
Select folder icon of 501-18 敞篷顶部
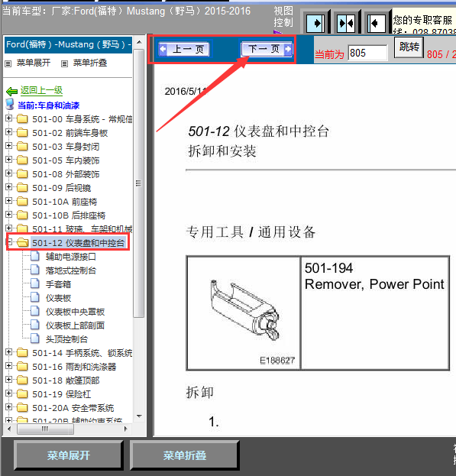pyautogui.click(x=22, y=380)
